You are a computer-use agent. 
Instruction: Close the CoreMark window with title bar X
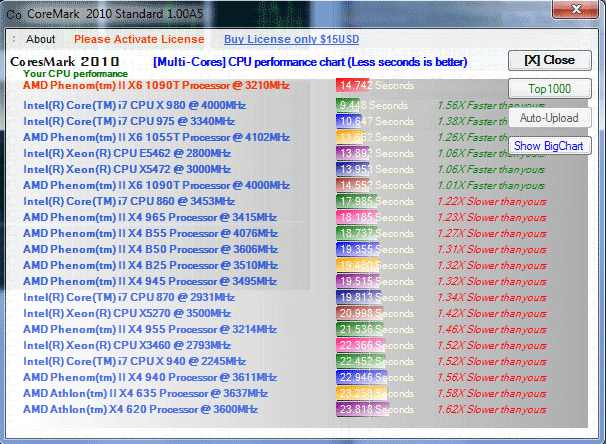click(576, 9)
